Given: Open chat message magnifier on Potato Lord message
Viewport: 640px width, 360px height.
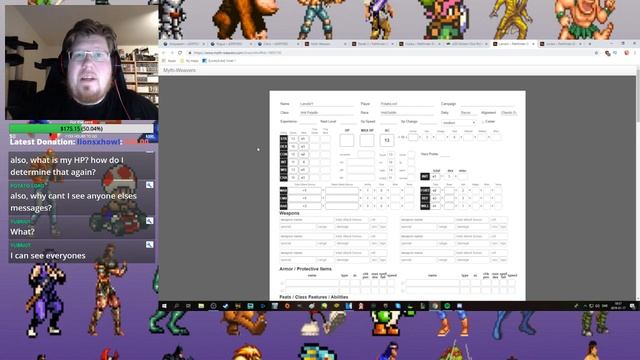Looking at the screenshot, I should click(149, 185).
